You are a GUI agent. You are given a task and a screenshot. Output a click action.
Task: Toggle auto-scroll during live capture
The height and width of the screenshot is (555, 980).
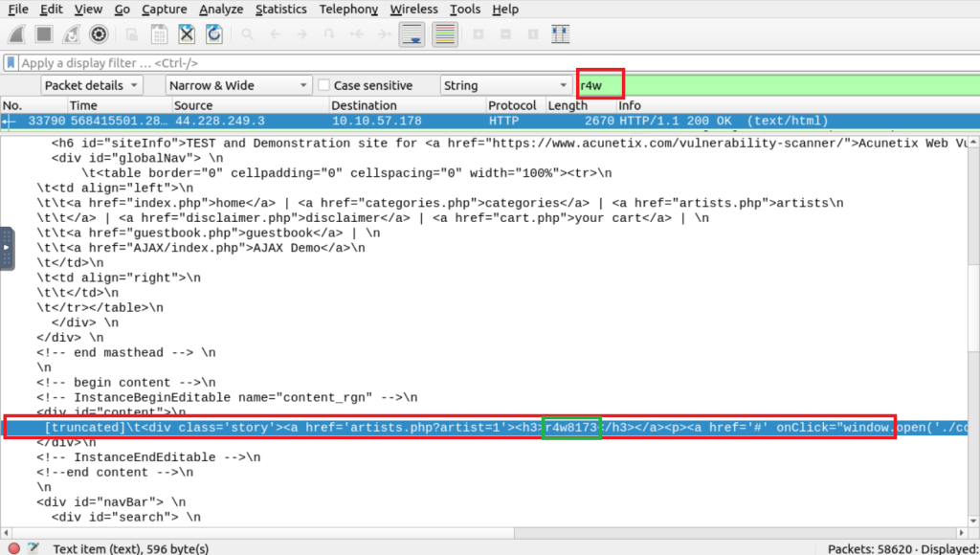click(412, 35)
